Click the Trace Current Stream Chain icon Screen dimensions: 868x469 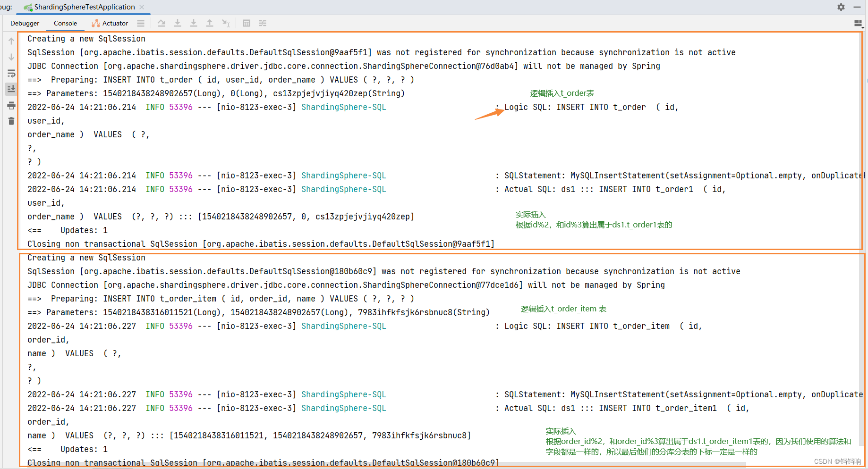point(263,23)
